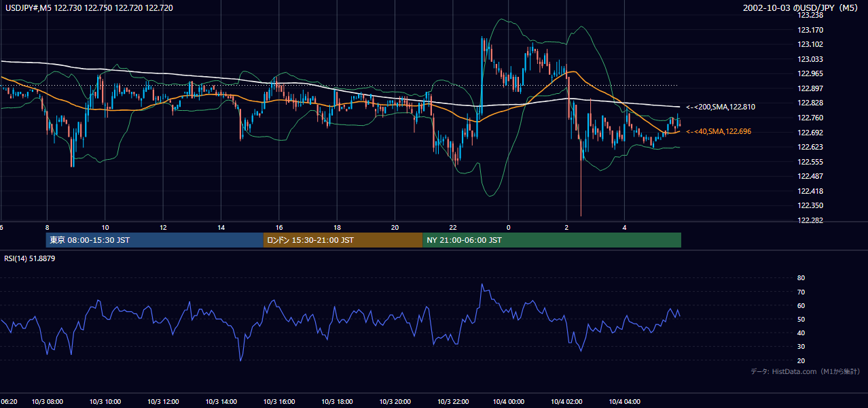Click RSI scale value 30
This screenshot has width=868, height=408.
[801, 347]
